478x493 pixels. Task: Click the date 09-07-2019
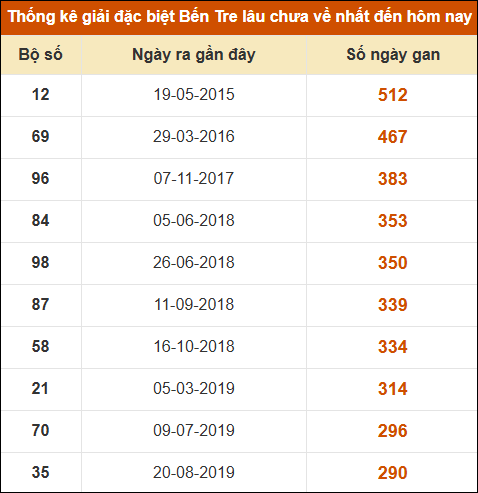pyautogui.click(x=194, y=431)
